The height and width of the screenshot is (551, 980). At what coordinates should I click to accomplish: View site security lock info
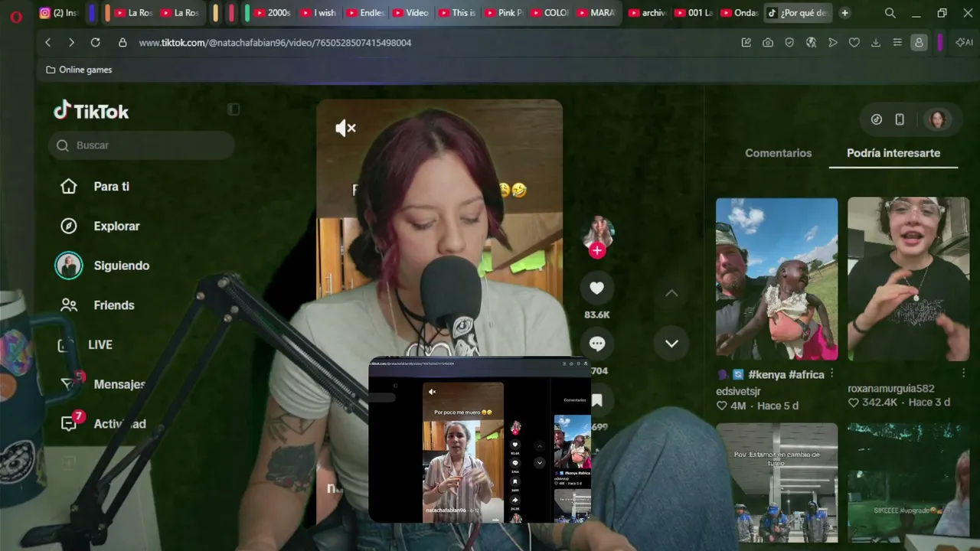click(122, 43)
